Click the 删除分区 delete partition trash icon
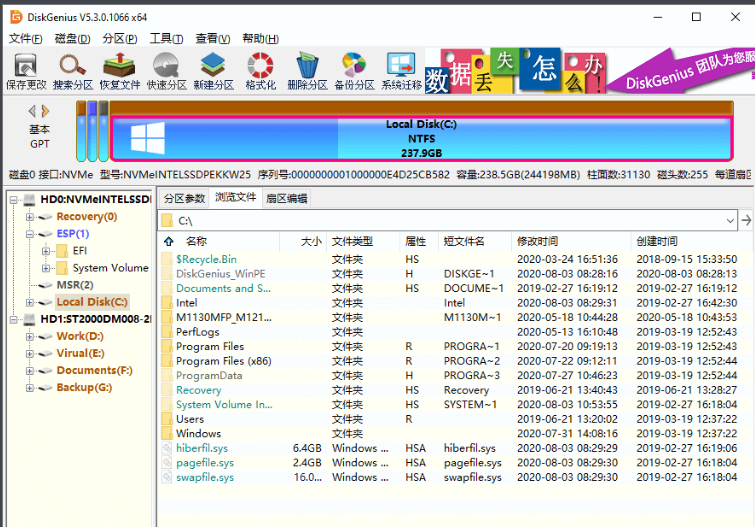The image size is (755, 527). pos(307,72)
